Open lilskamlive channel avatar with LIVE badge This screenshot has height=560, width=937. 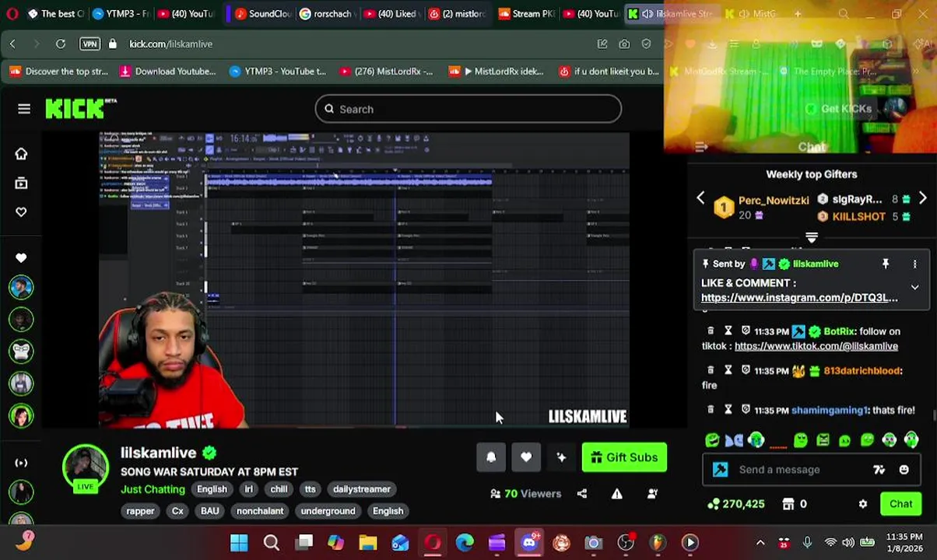tap(85, 469)
